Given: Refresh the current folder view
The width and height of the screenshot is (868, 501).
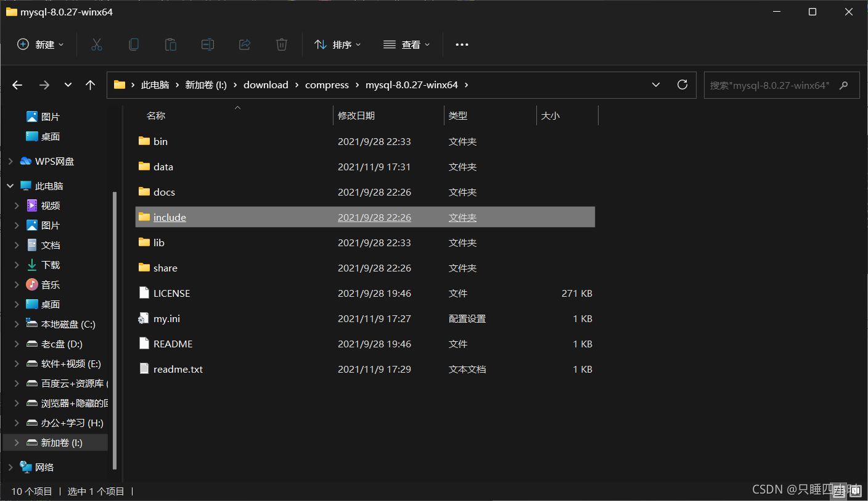Looking at the screenshot, I should pos(682,85).
